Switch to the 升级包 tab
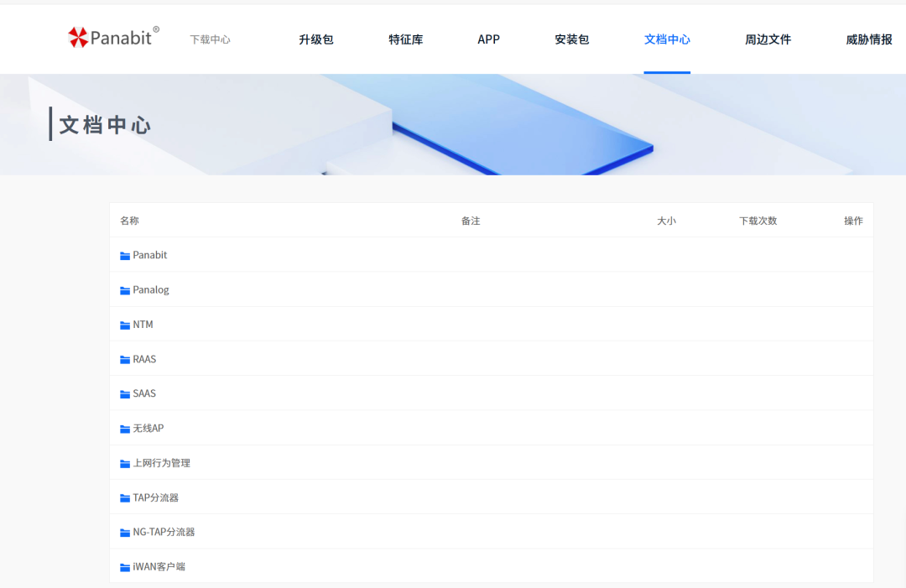The width and height of the screenshot is (906, 588). point(315,39)
